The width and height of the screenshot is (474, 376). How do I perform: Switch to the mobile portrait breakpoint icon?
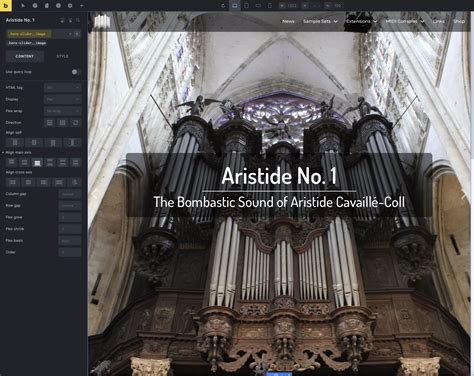tap(270, 6)
